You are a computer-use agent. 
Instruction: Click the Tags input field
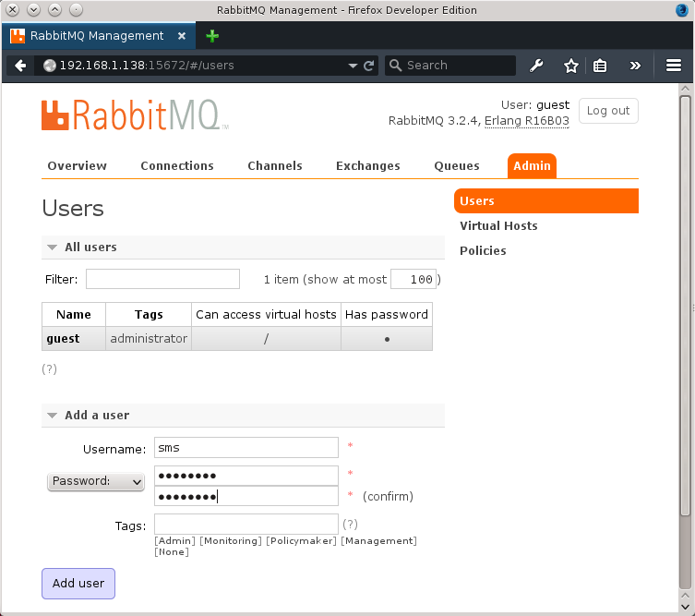coord(246,525)
